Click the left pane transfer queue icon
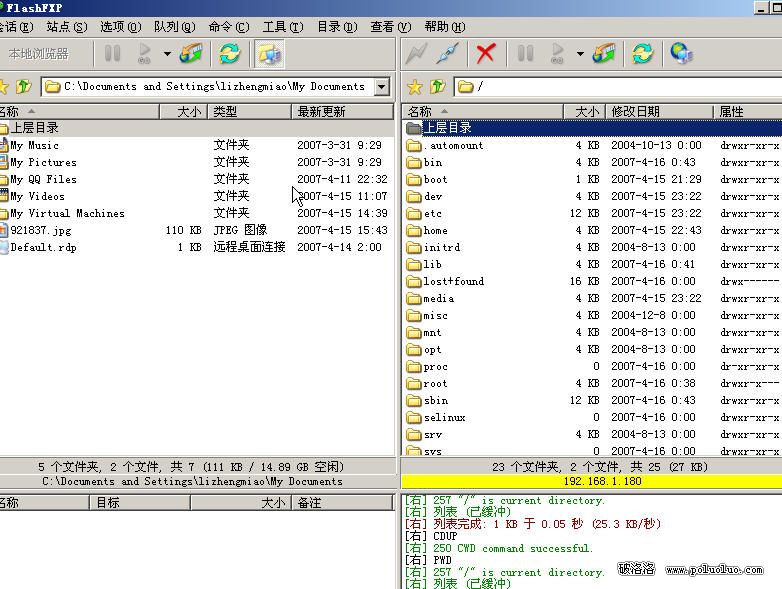This screenshot has width=782, height=589. point(191,53)
